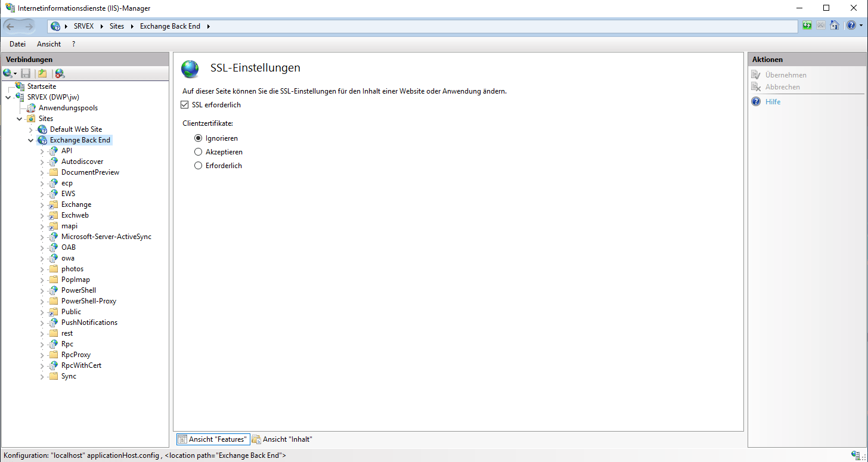Click the create new connection globe icon
This screenshot has width=868, height=462.
[x=8, y=73]
